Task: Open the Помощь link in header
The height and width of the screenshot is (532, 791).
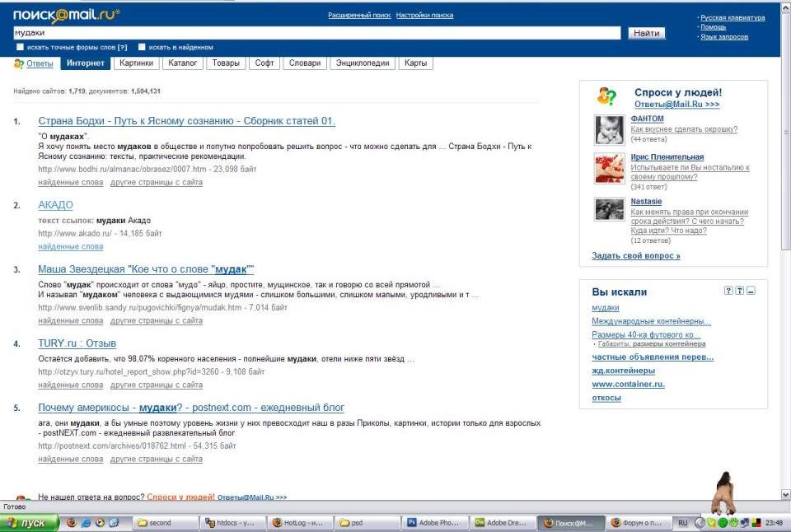Action: (714, 27)
